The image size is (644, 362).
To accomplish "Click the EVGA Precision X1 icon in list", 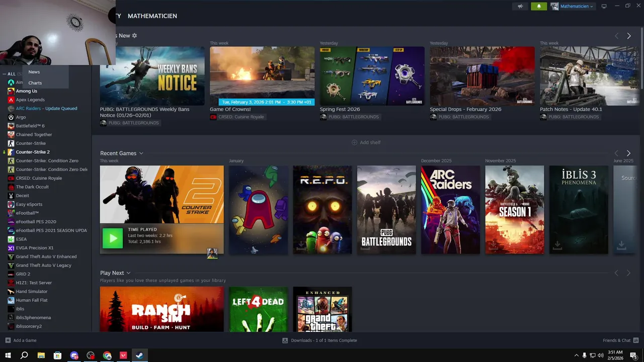I will coord(11,248).
